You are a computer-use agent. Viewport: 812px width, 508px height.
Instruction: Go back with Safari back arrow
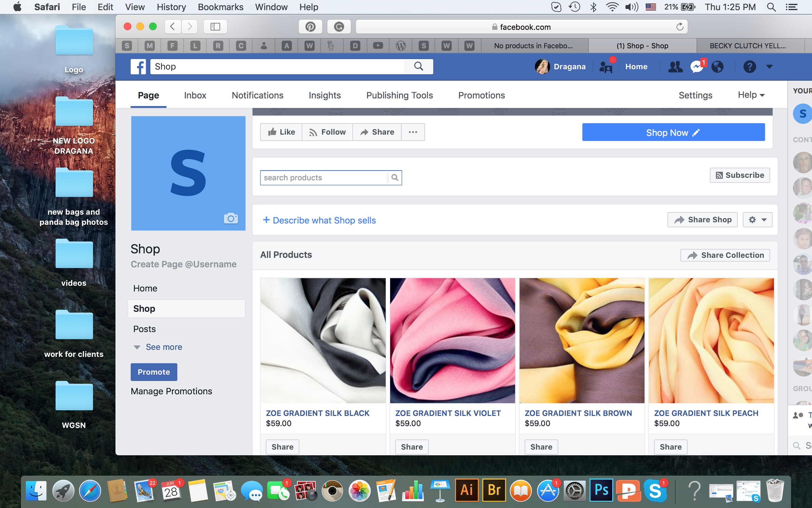click(x=173, y=27)
